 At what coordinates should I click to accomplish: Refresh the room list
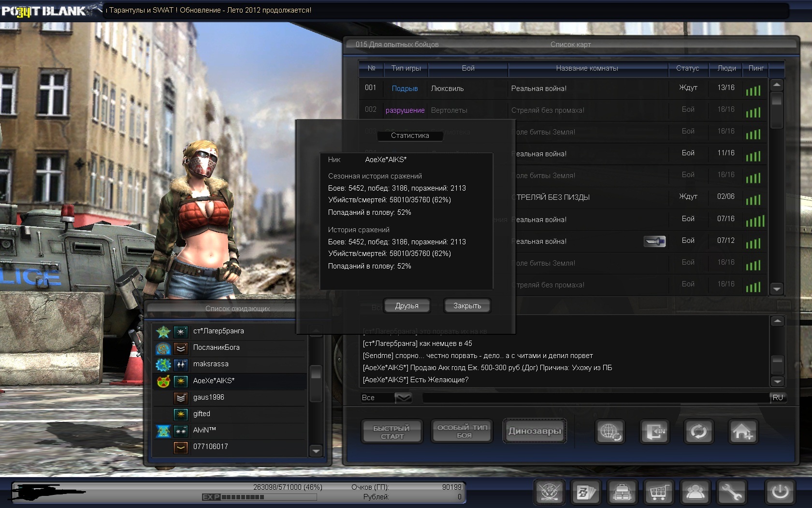point(698,431)
